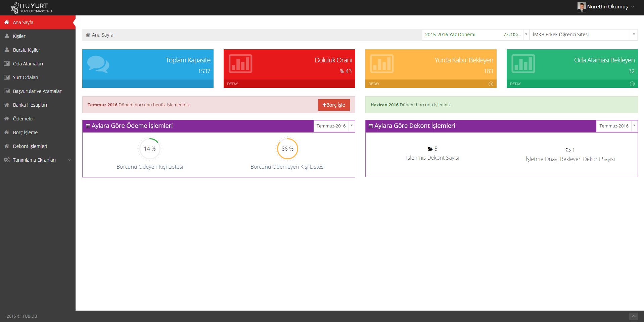644x322 pixels.
Task: Open Başvurular ve Atamalar page
Action: point(38,91)
